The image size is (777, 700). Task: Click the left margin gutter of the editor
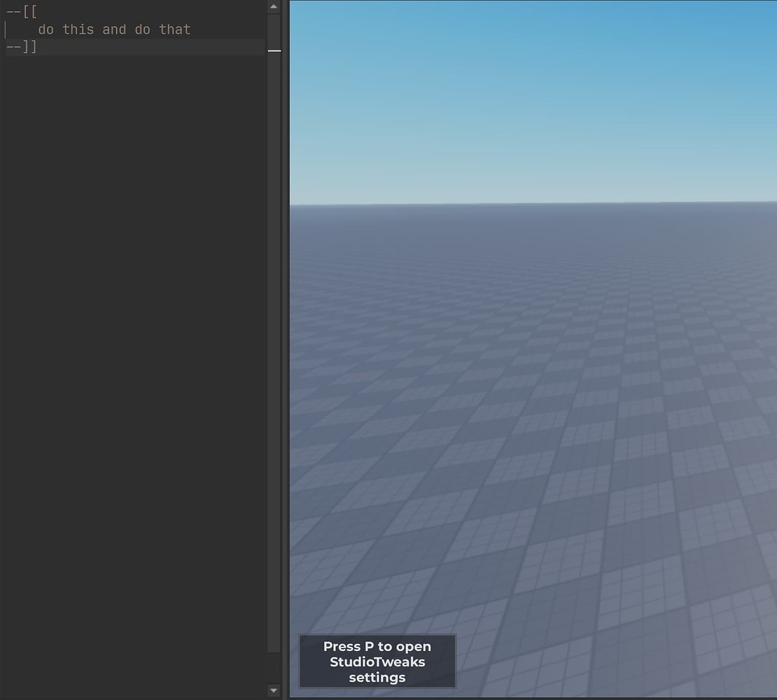(3, 210)
